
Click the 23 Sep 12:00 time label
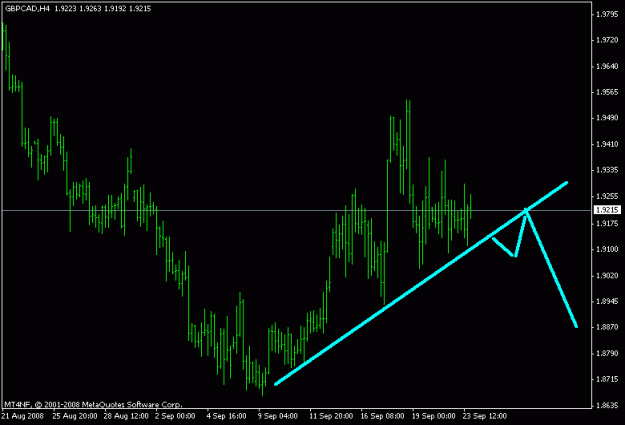click(x=484, y=416)
